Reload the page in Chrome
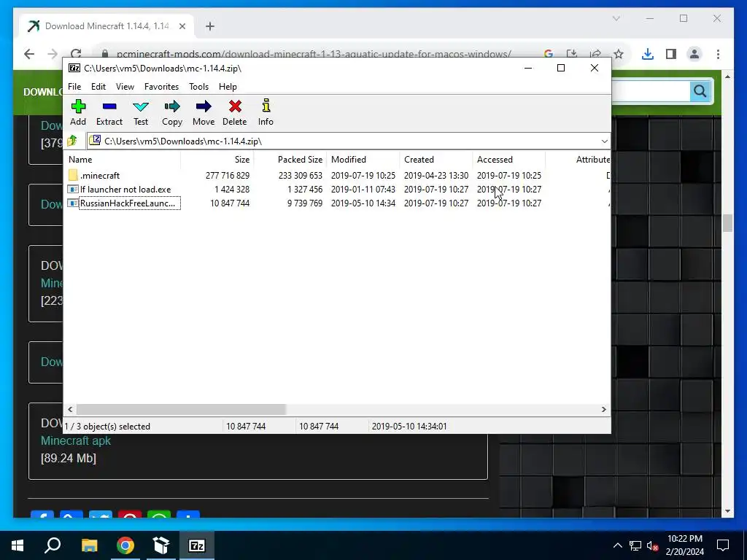The width and height of the screenshot is (747, 560). (76, 54)
